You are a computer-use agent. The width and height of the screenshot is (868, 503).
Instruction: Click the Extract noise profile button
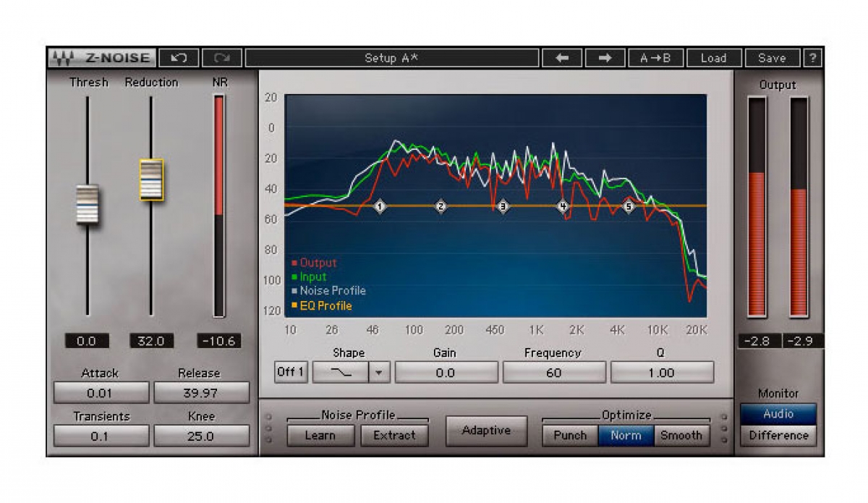tap(394, 435)
